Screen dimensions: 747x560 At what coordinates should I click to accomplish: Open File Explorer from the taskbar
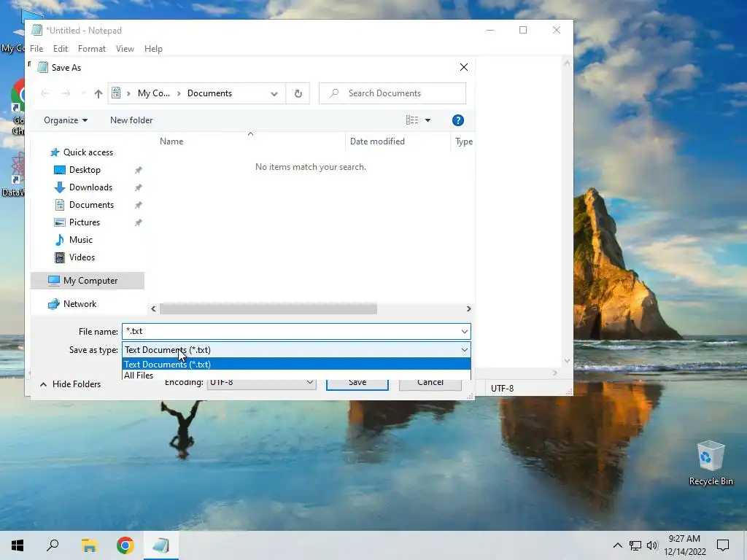(x=89, y=545)
